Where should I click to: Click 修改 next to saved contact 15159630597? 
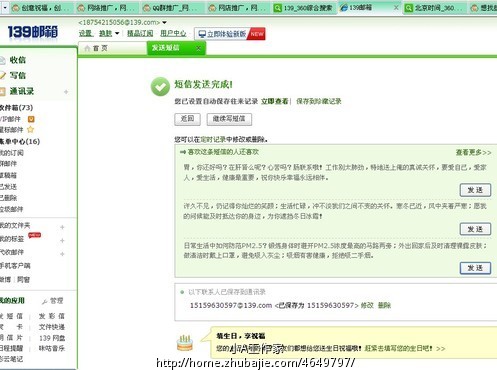[367, 305]
